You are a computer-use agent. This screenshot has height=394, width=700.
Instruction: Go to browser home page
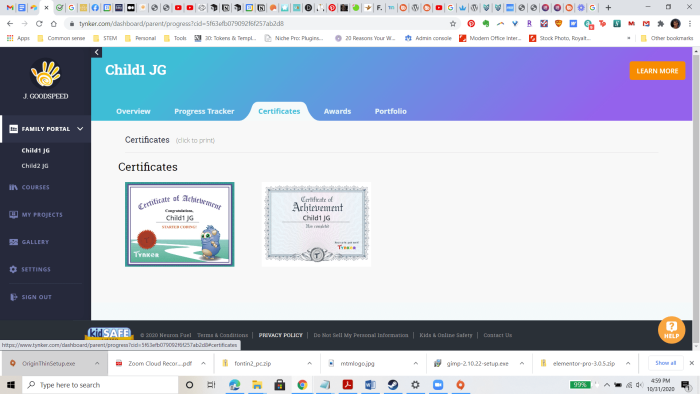point(54,24)
